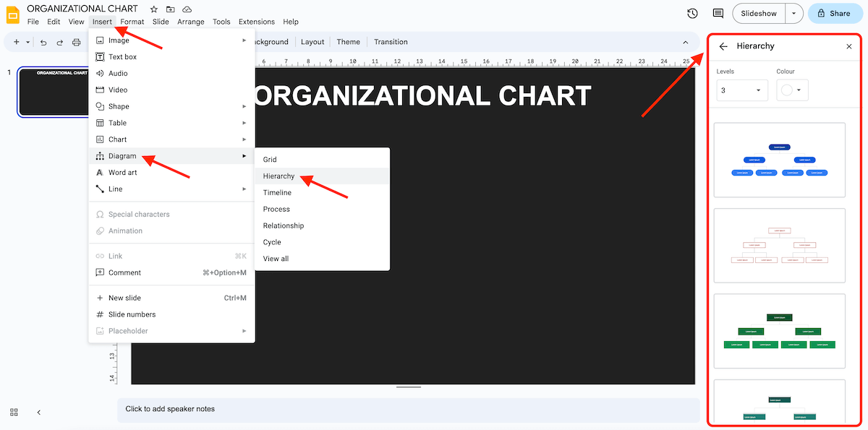
Task: Click the speaker notes field
Action: click(x=408, y=409)
